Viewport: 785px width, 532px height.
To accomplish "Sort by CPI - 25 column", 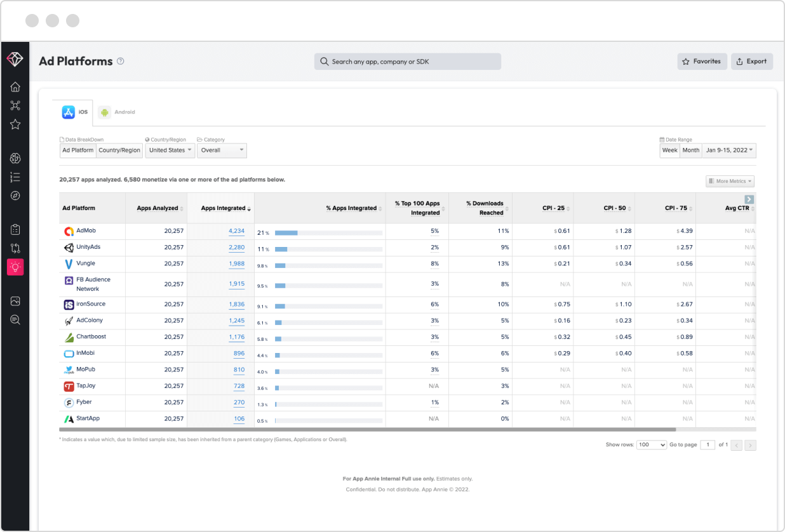I will [556, 208].
